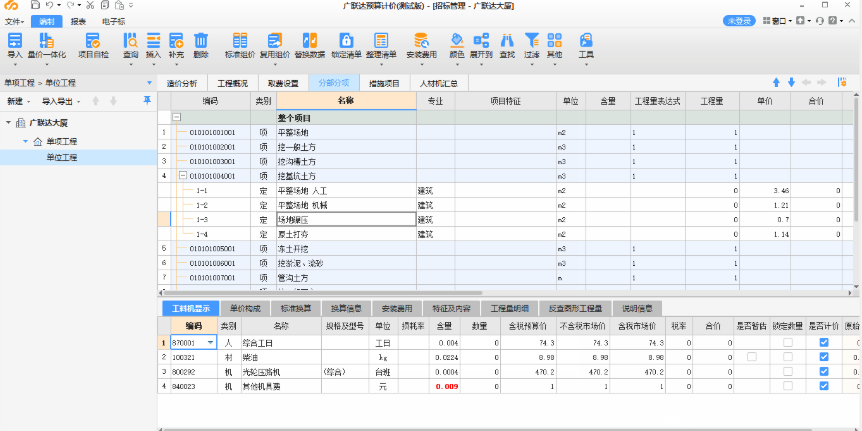The width and height of the screenshot is (862, 431).
Task: Open the 新建 dropdown in left panel
Action: [x=18, y=101]
